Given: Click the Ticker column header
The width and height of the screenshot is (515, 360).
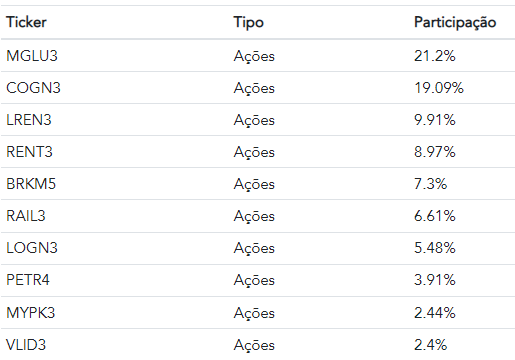Looking at the screenshot, I should 26,22.
